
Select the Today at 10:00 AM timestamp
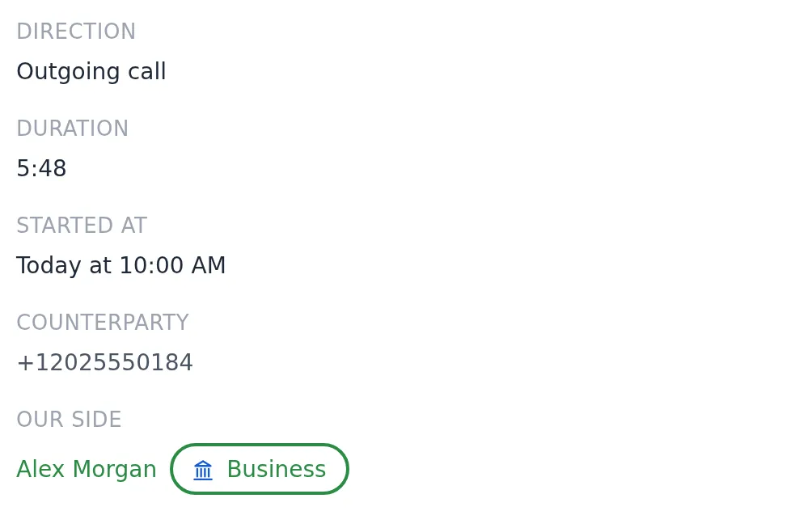point(121,265)
